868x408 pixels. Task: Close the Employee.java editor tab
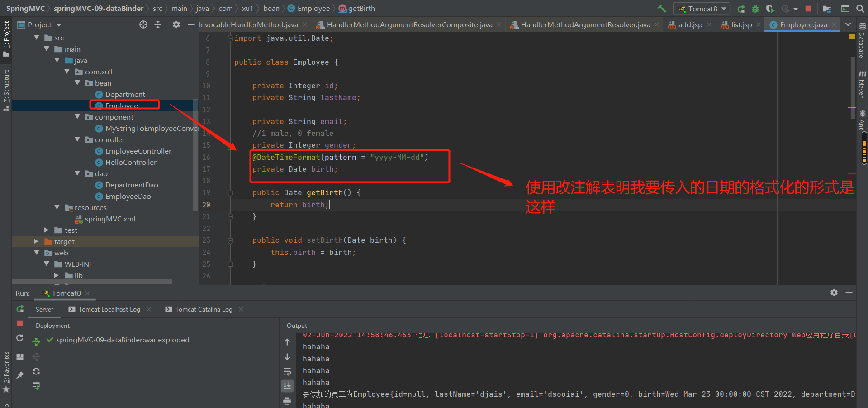click(x=834, y=24)
